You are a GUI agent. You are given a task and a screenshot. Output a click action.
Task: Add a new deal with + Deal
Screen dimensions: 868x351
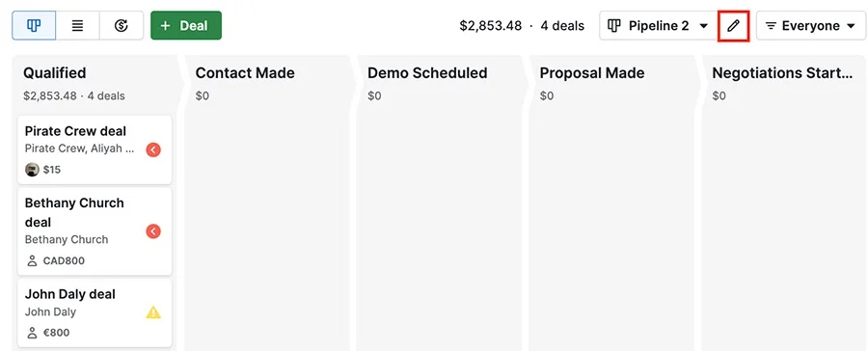186,25
